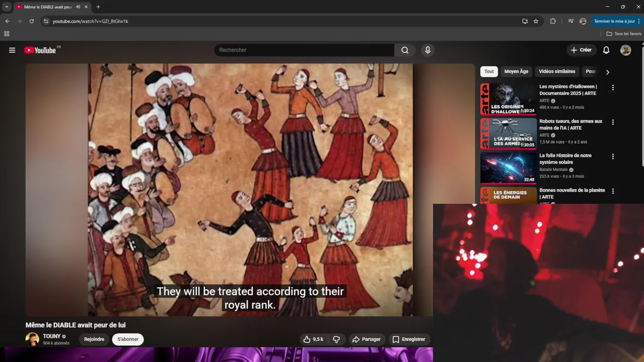Open YouTube notifications bell
Viewport: 644px width, 362px height.
point(606,50)
